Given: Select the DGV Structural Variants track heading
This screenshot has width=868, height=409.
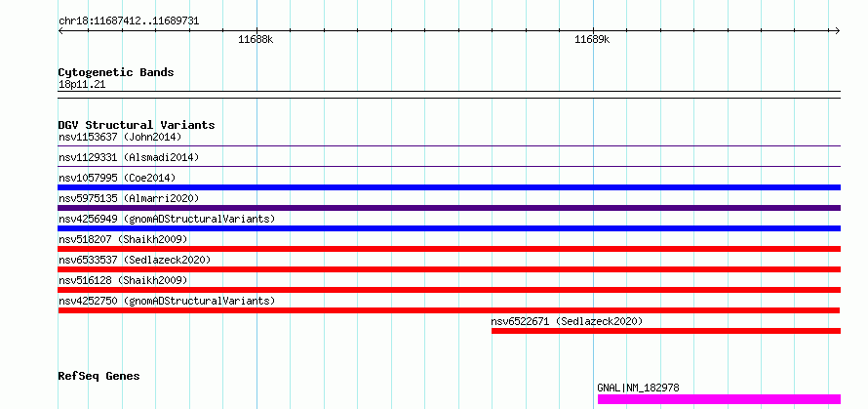Looking at the screenshot, I should click(137, 125).
